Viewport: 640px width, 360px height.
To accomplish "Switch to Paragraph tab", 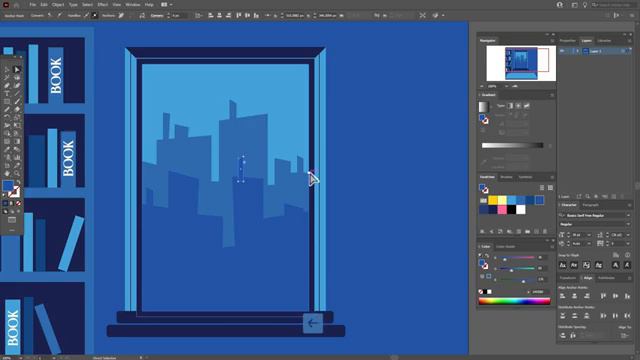I will click(x=590, y=205).
